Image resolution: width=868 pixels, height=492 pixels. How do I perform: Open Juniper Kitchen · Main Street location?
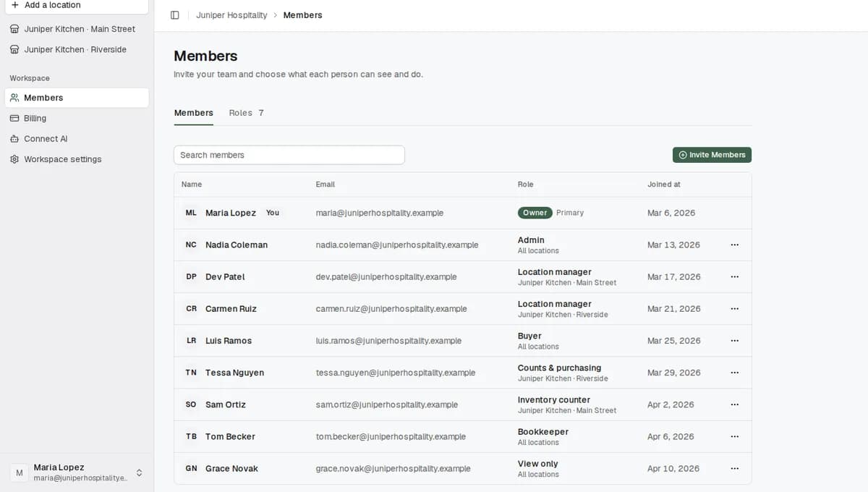pyautogui.click(x=77, y=29)
